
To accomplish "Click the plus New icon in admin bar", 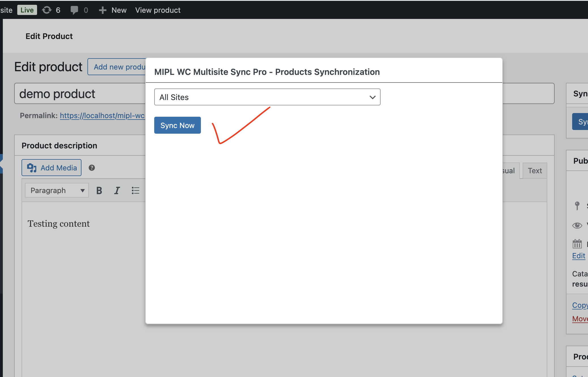I will click(102, 10).
